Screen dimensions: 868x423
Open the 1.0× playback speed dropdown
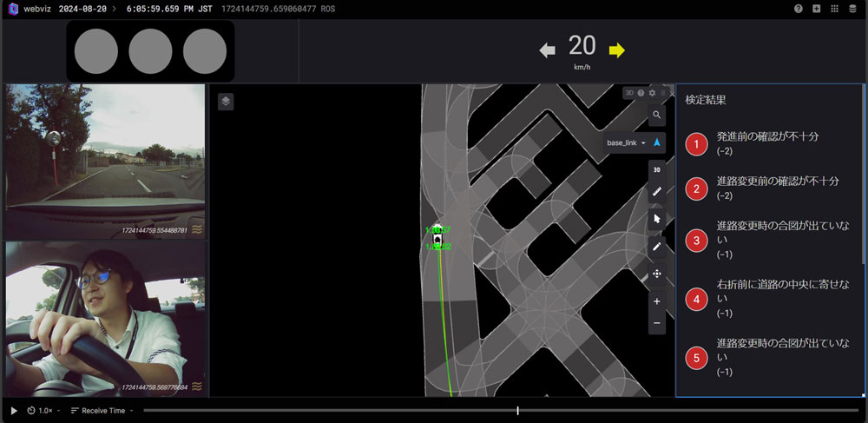pyautogui.click(x=42, y=411)
